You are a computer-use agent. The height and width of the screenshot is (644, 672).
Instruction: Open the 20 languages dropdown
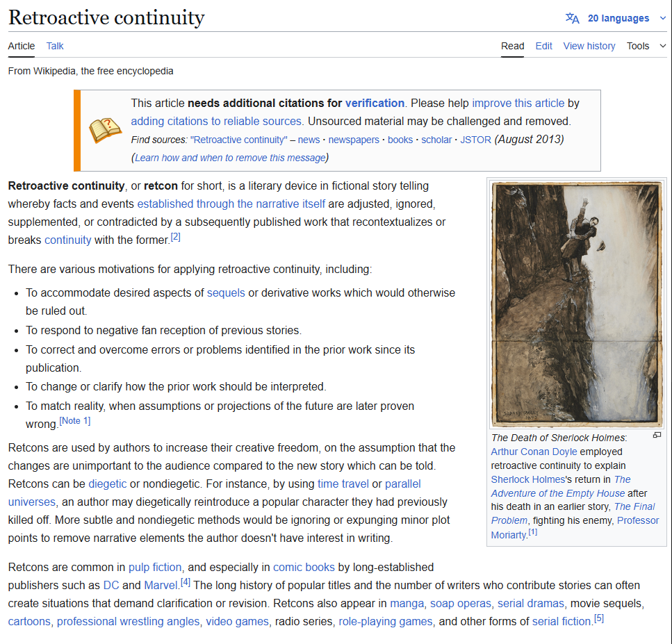[618, 19]
